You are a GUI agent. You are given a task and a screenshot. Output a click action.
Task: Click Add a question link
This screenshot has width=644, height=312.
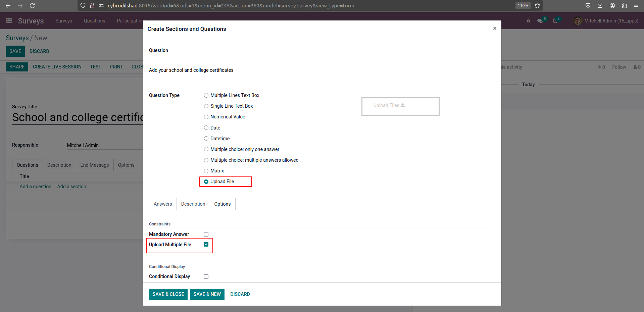tap(35, 187)
